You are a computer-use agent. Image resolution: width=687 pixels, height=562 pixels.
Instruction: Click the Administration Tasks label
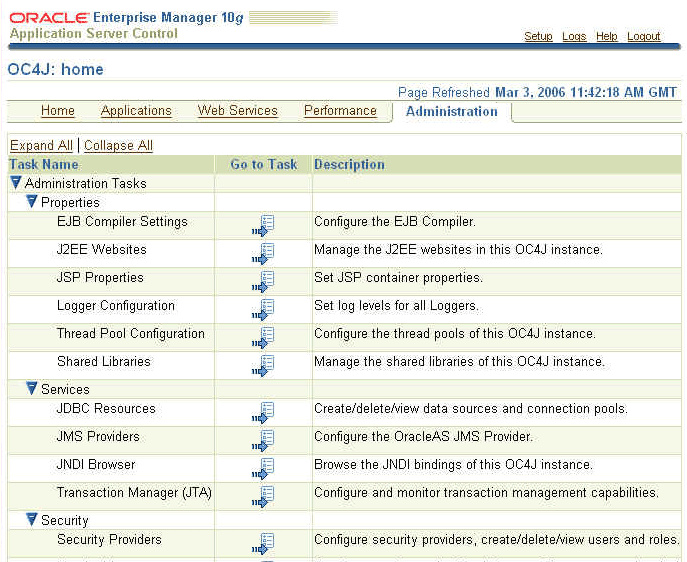[x=85, y=184]
